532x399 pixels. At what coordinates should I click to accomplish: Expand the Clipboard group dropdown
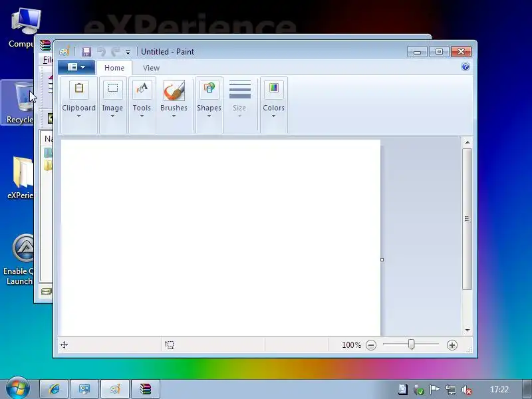pos(78,116)
